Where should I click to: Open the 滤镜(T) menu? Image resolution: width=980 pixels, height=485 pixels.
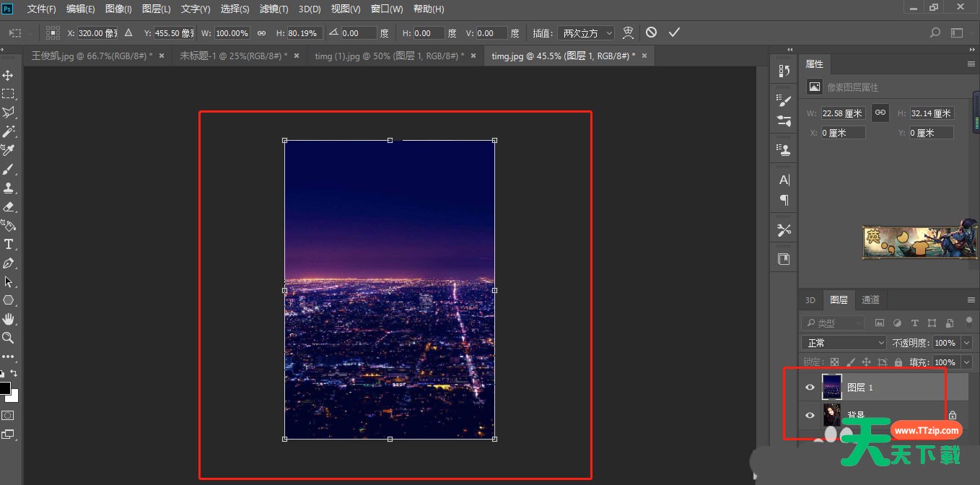click(x=274, y=9)
